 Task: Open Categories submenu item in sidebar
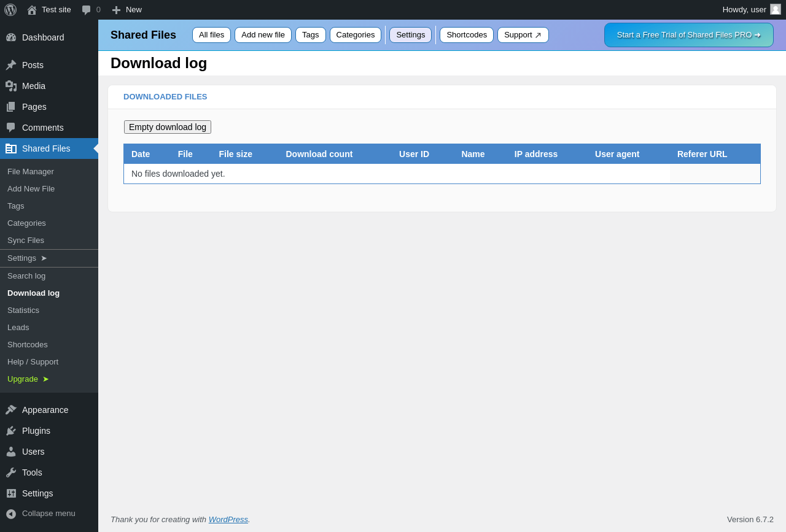pos(26,223)
